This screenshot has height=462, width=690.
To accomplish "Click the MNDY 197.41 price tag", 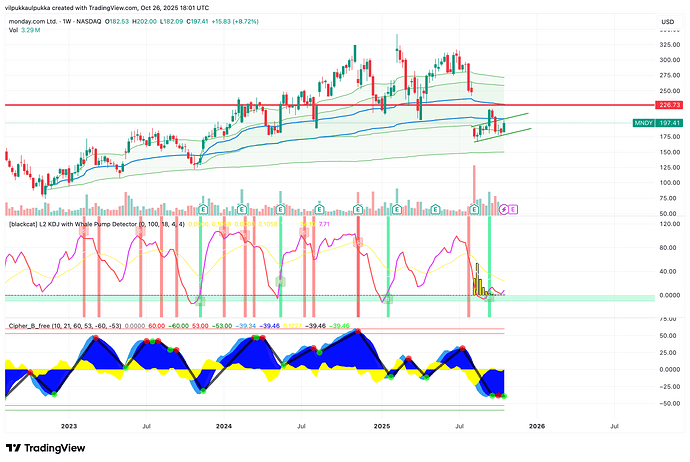I will tap(658, 123).
